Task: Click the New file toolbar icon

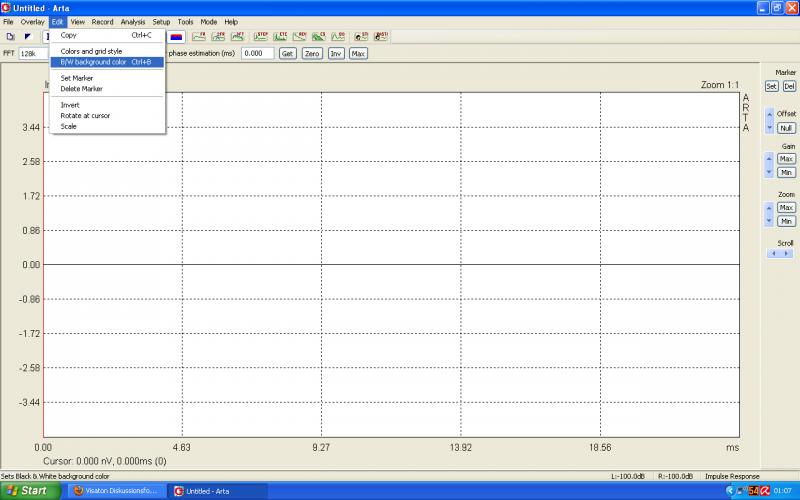Action: click(10, 36)
